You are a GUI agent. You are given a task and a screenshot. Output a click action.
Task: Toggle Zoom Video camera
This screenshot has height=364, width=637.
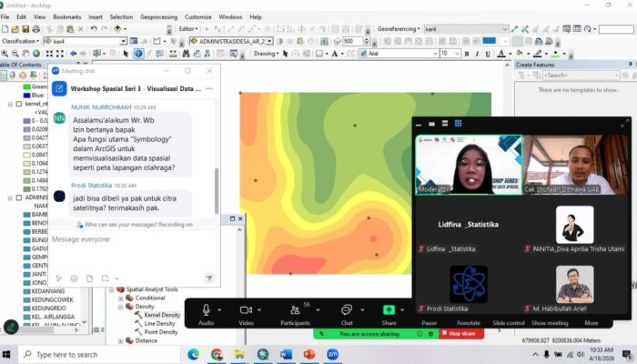coord(246,315)
